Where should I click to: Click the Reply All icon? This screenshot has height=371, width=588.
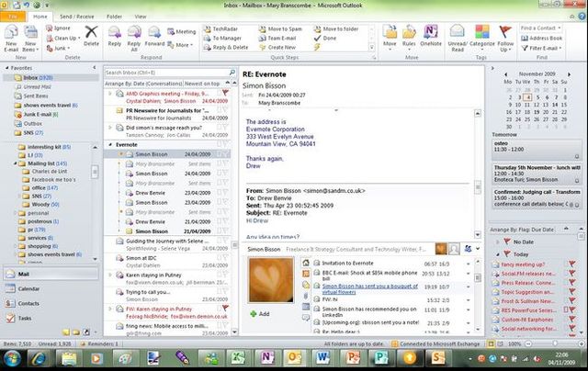coord(134,32)
